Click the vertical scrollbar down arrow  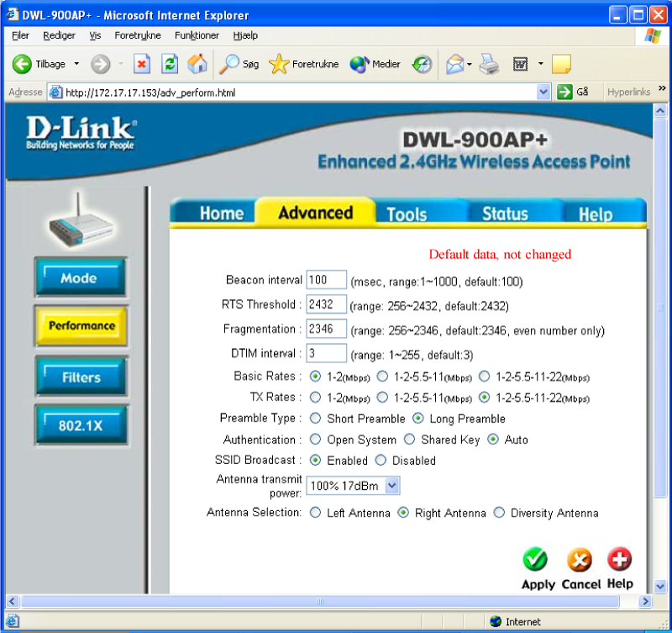pyautogui.click(x=660, y=586)
